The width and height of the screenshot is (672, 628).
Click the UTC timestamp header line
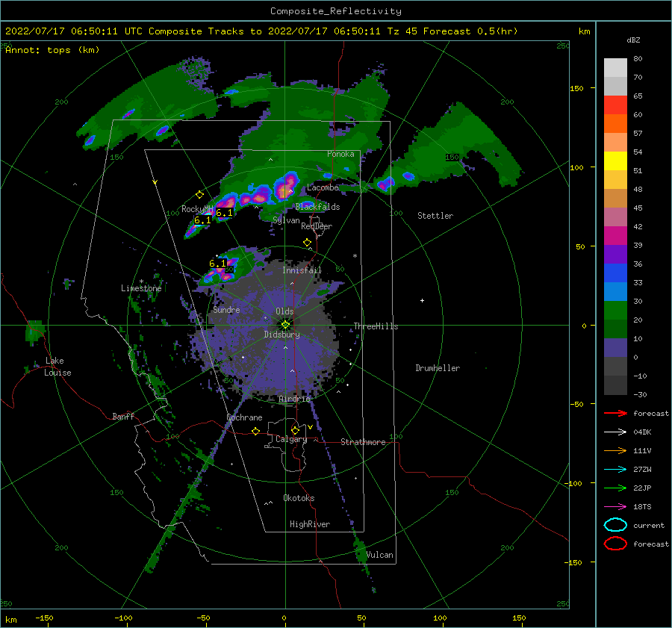(x=261, y=31)
